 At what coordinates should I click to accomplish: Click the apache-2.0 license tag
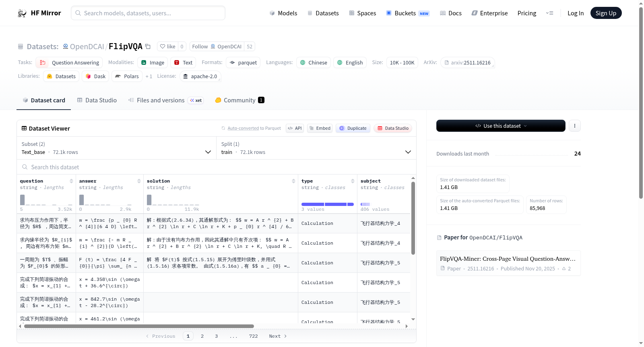click(x=200, y=76)
